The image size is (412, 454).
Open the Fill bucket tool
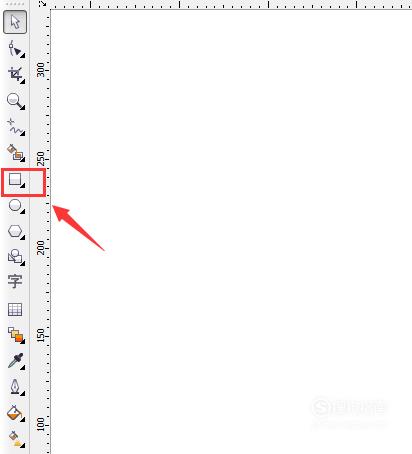tap(16, 413)
